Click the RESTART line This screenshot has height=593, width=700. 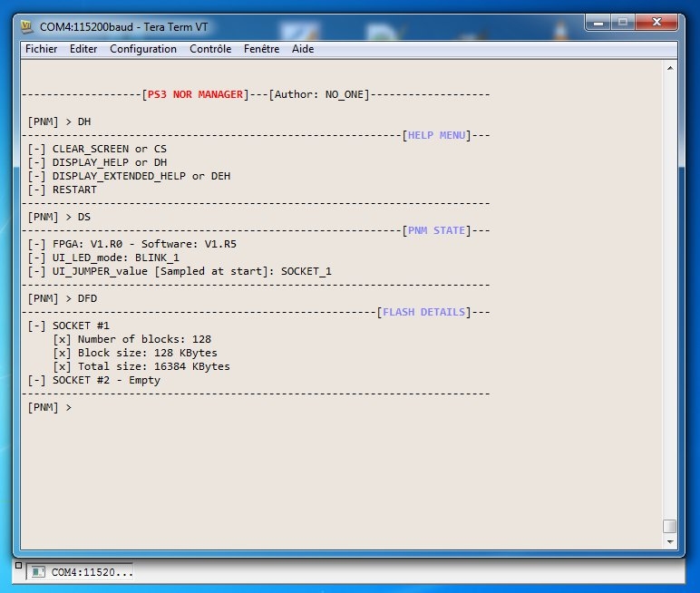pyautogui.click(x=62, y=190)
